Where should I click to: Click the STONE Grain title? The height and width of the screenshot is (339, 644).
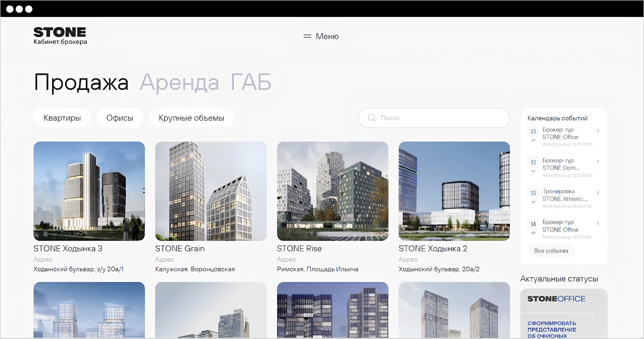pyautogui.click(x=180, y=249)
